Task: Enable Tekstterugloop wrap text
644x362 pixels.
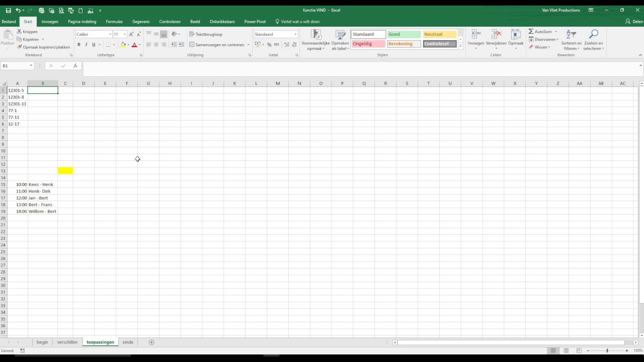Action: [x=206, y=34]
